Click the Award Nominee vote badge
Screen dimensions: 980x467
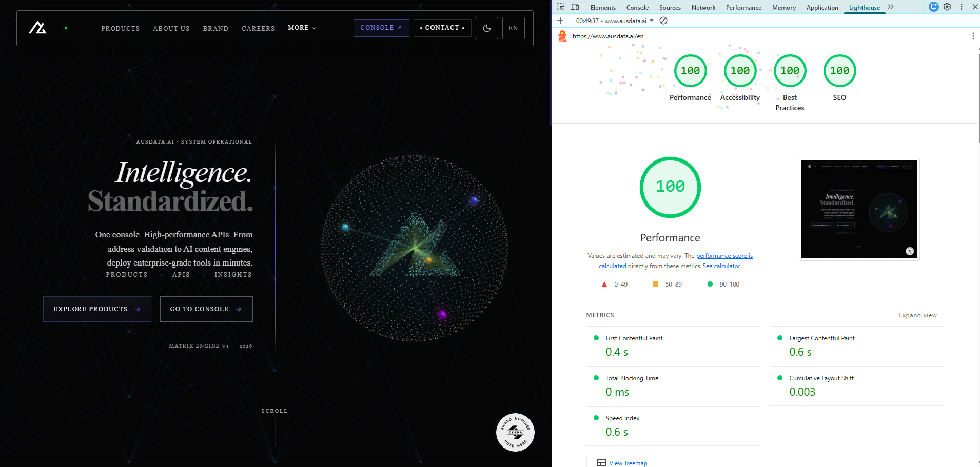pyautogui.click(x=515, y=432)
